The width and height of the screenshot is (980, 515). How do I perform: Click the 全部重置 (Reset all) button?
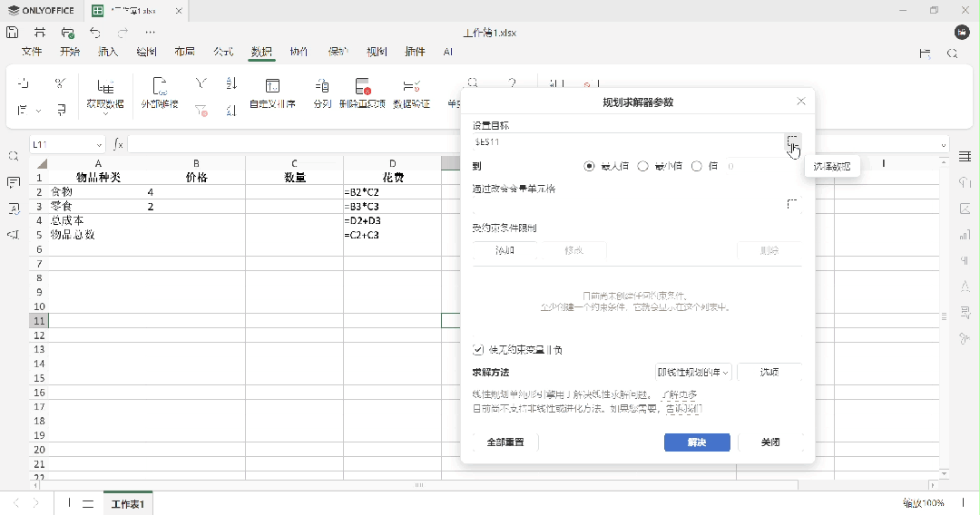pos(505,442)
